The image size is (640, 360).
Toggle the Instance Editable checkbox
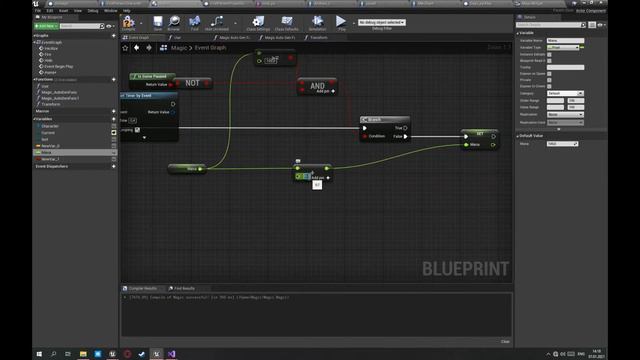[549, 54]
